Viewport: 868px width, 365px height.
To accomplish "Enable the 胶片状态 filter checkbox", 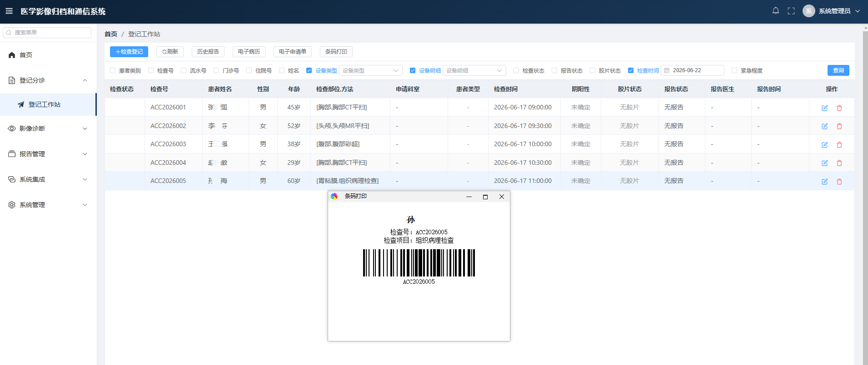I will pyautogui.click(x=593, y=70).
